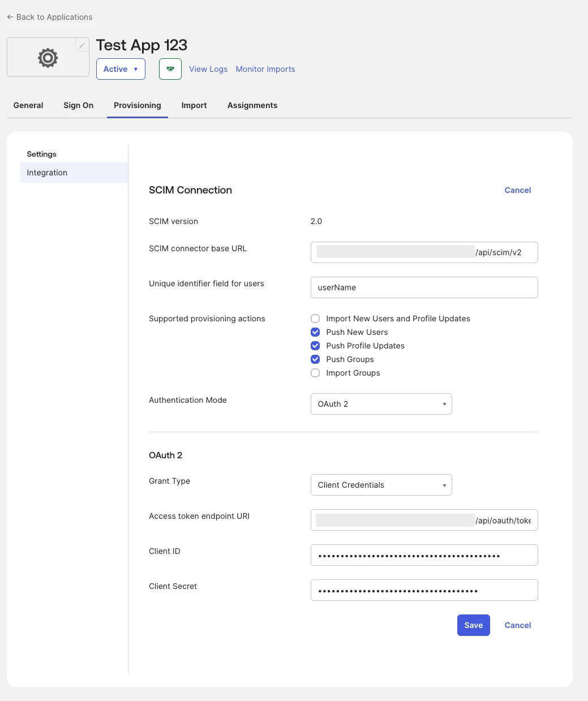Viewport: 588px width, 701px height.
Task: Select the Provisioning tab
Action: point(138,105)
